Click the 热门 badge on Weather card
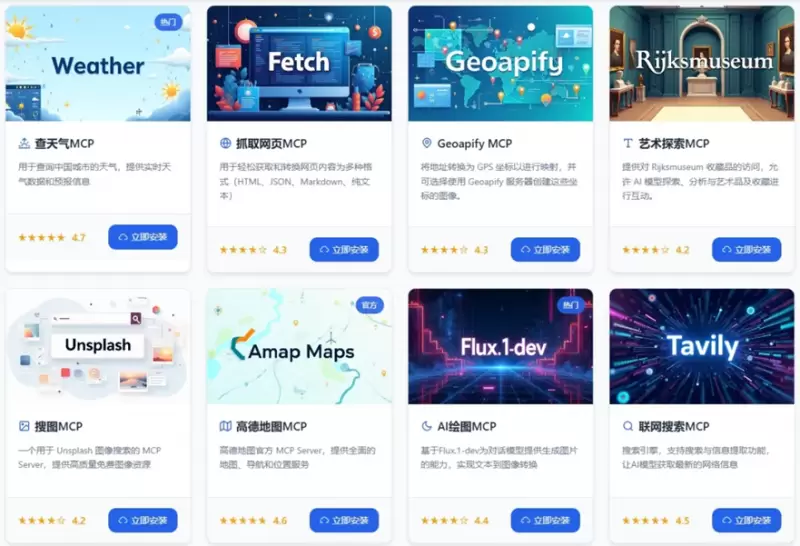This screenshot has width=800, height=546. [168, 22]
